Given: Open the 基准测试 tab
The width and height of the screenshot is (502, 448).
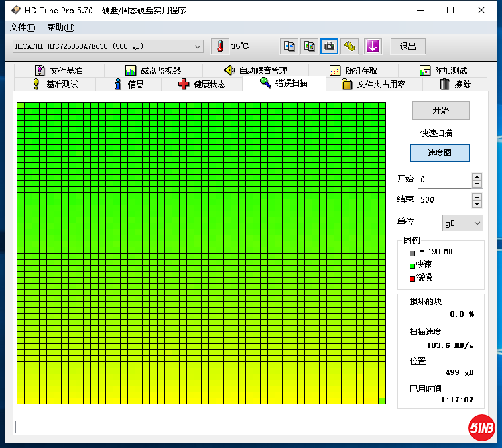Looking at the screenshot, I should (x=55, y=84).
